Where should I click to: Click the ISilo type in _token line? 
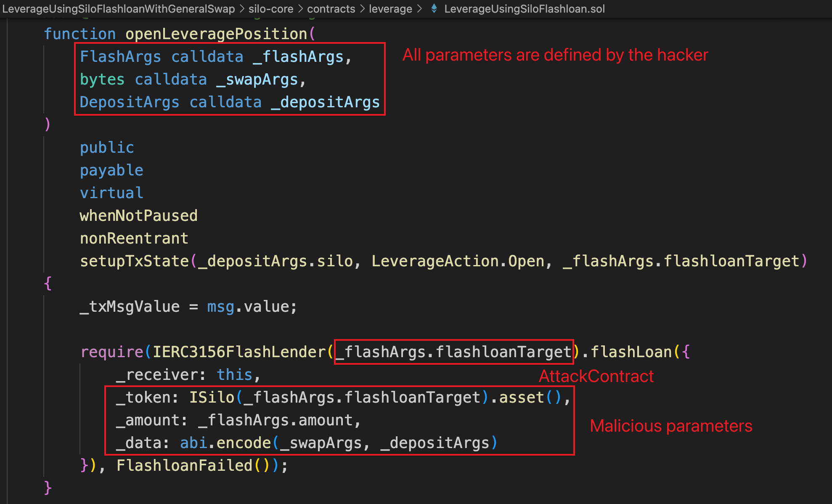coord(211,398)
